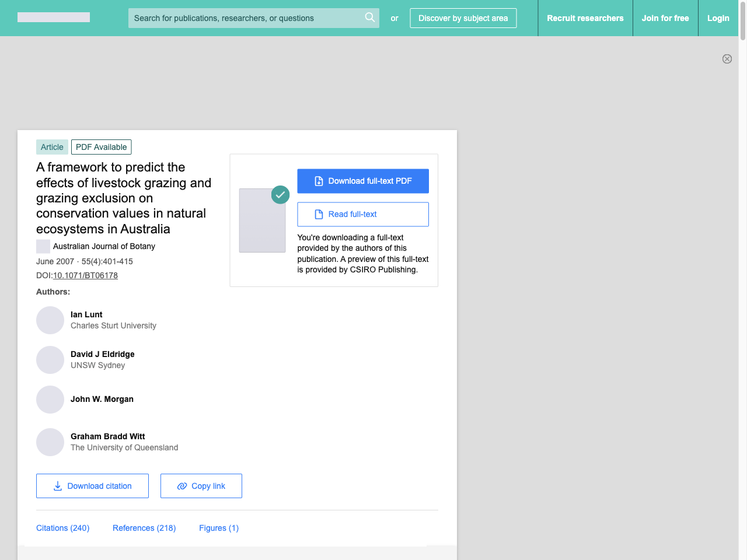Click Discover by subject area button

coord(463,18)
